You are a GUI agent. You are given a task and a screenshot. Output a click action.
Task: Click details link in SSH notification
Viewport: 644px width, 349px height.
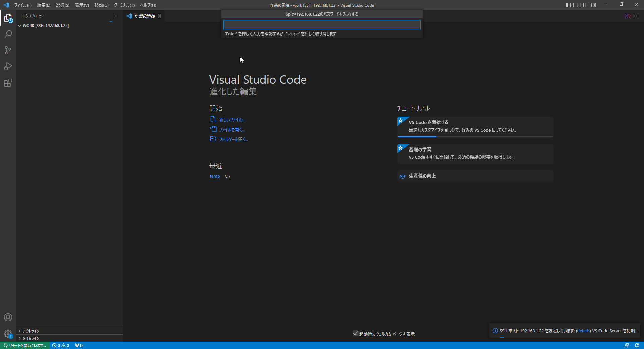[x=583, y=331]
